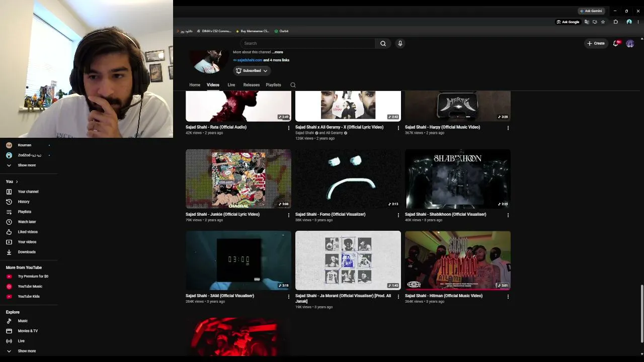Go to the Releases tab
The width and height of the screenshot is (644, 362).
252,85
